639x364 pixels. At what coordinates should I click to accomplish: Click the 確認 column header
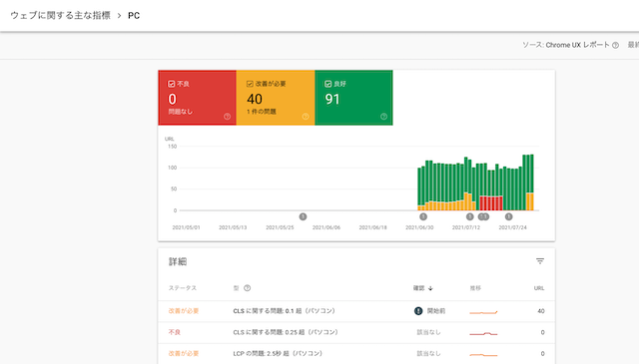(x=419, y=288)
